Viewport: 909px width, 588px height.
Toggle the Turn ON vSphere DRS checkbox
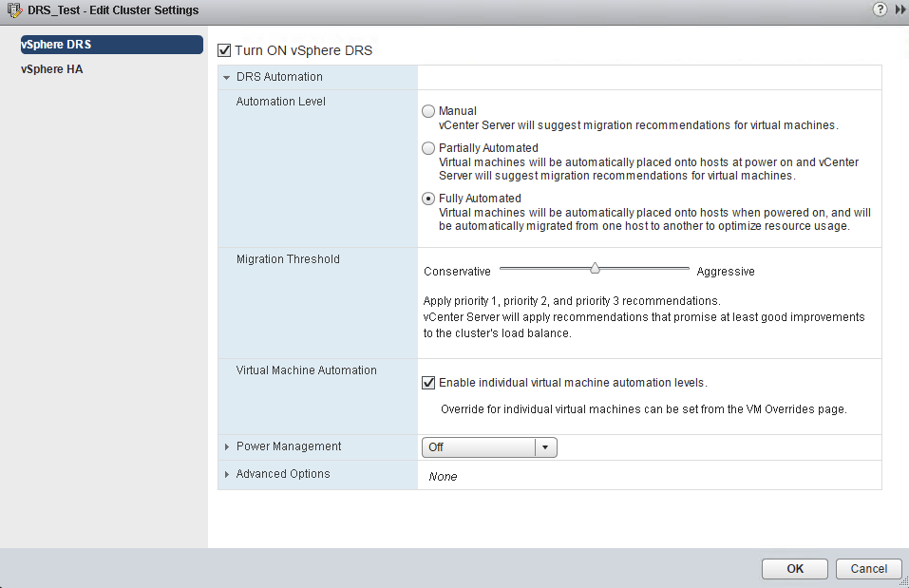(x=224, y=50)
